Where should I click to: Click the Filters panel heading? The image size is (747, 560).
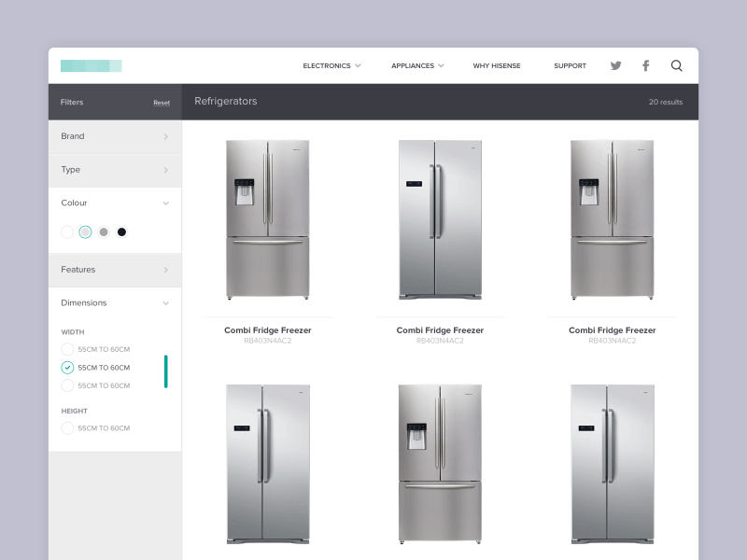click(x=72, y=102)
